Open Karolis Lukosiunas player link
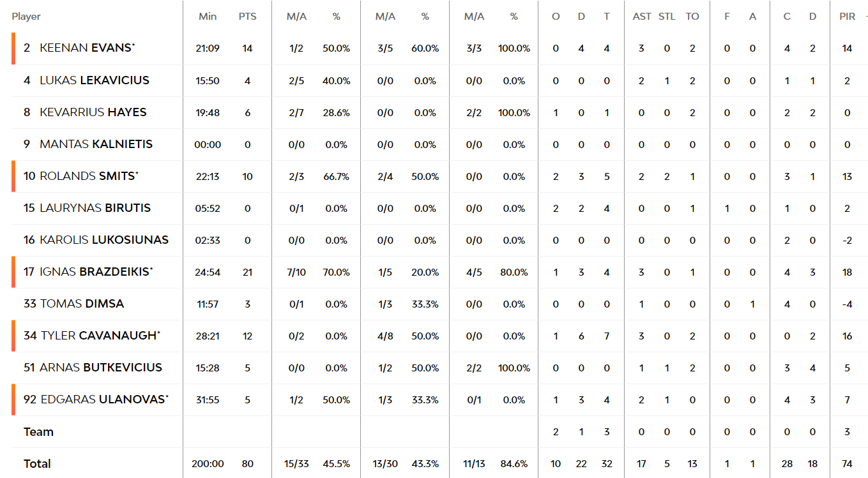 coord(104,240)
